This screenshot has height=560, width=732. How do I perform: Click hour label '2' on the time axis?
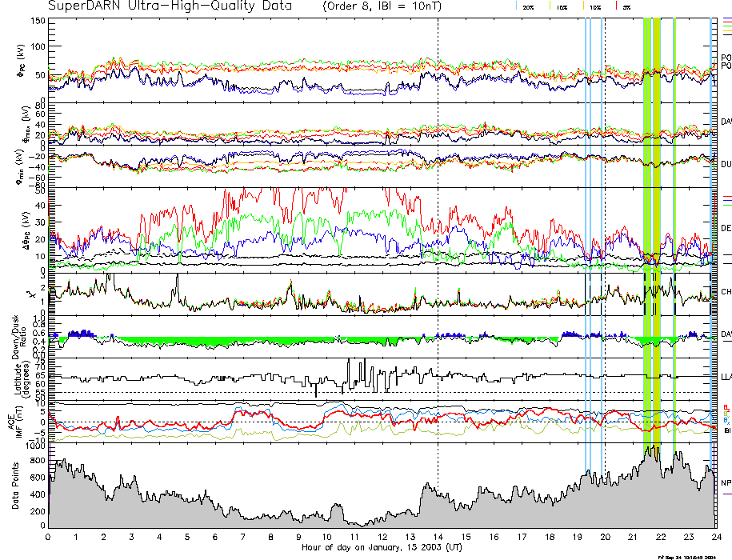(104, 537)
